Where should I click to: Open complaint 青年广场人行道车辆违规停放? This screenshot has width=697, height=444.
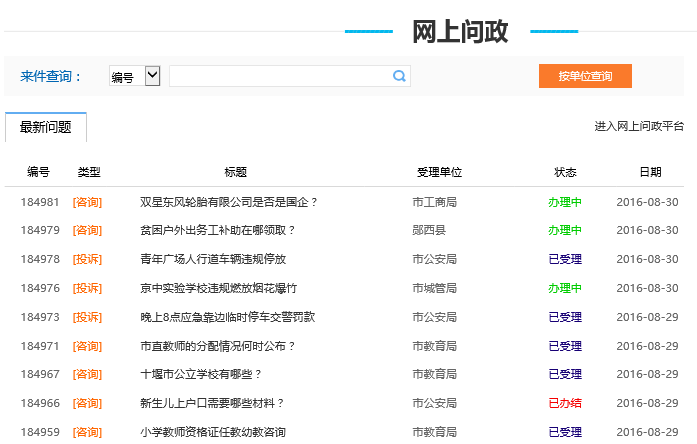(x=213, y=259)
